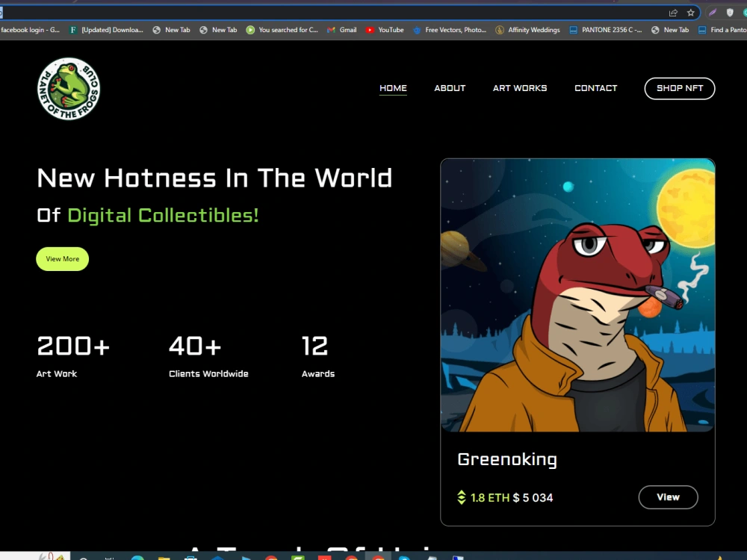Open the purple feather extension icon

click(x=713, y=13)
